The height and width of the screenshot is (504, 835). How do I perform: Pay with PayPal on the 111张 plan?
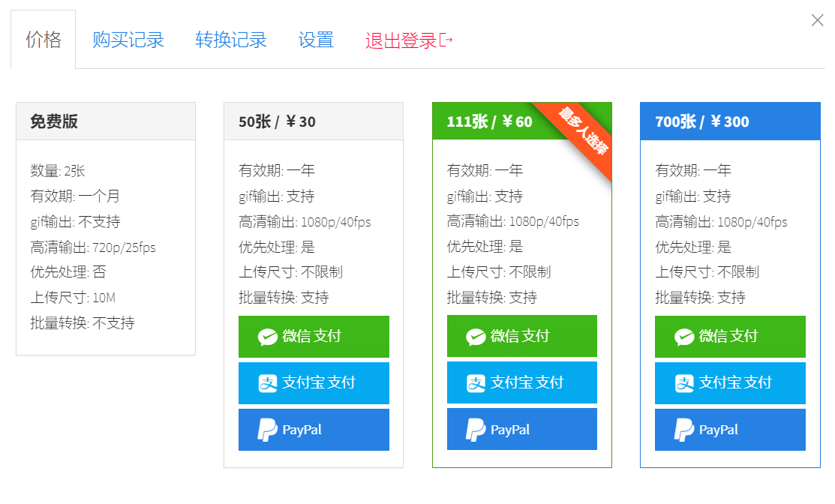pyautogui.click(x=521, y=429)
